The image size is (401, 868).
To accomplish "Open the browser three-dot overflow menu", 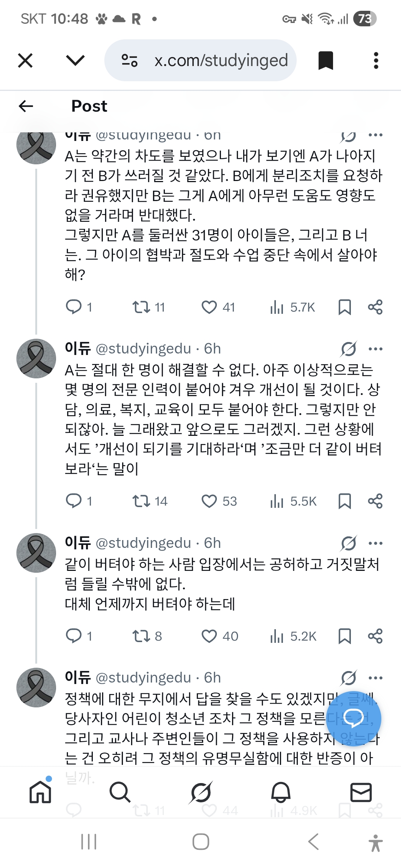I will (376, 60).
